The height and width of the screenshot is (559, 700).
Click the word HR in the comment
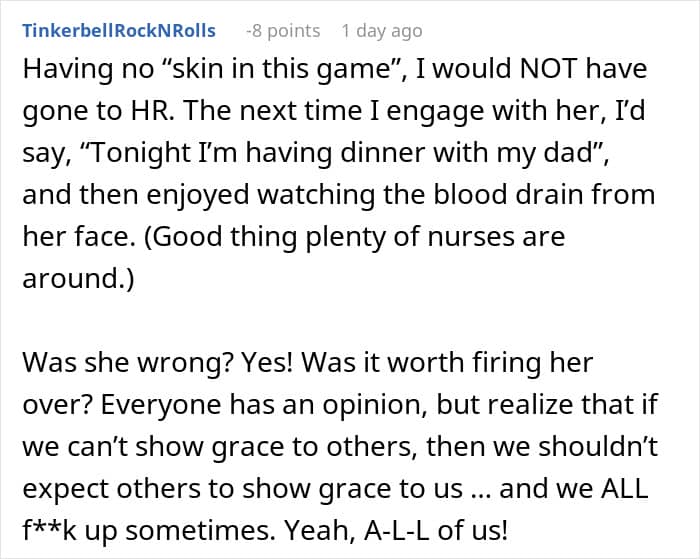(x=151, y=111)
